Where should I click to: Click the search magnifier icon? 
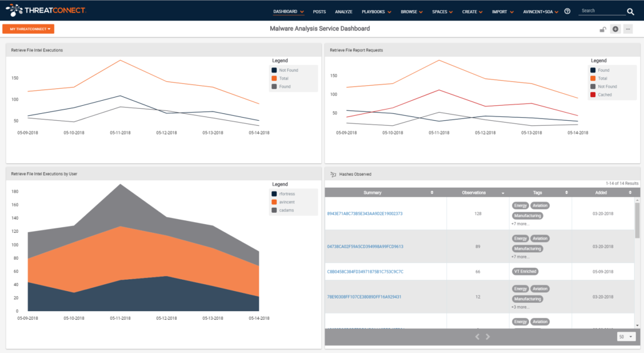pos(630,11)
